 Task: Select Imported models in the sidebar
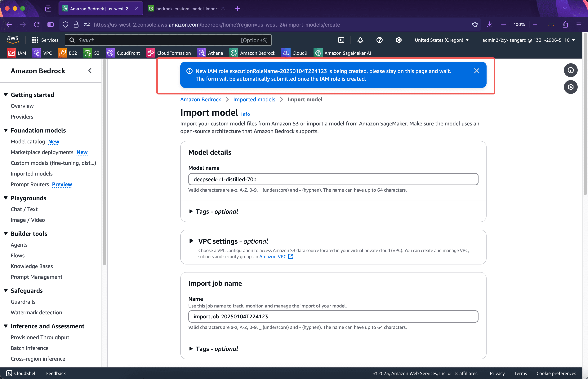[x=32, y=173]
